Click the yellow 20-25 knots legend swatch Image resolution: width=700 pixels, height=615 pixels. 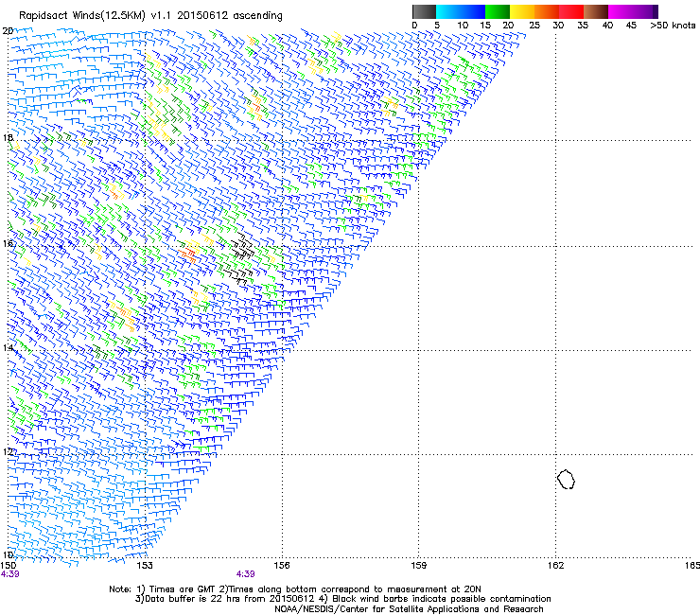pos(522,11)
